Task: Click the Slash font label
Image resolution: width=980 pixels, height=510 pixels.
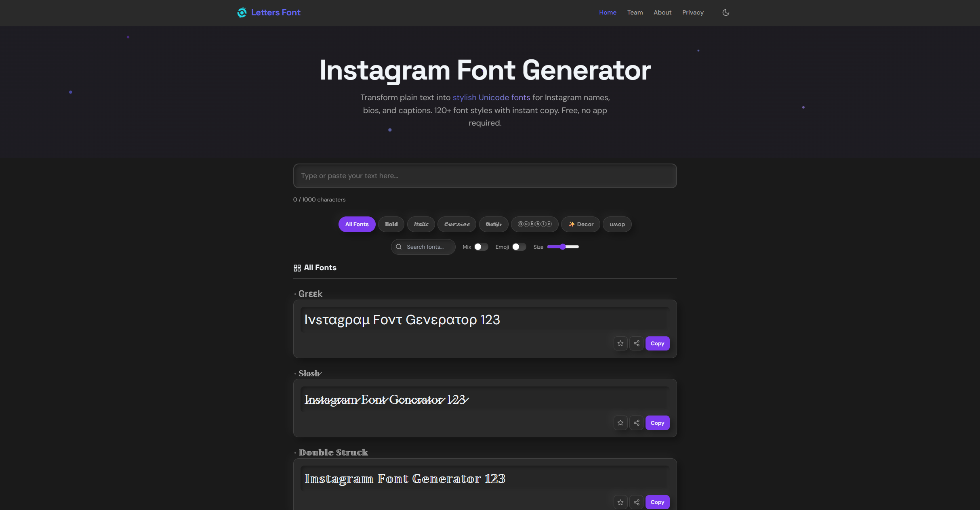Action: [310, 373]
